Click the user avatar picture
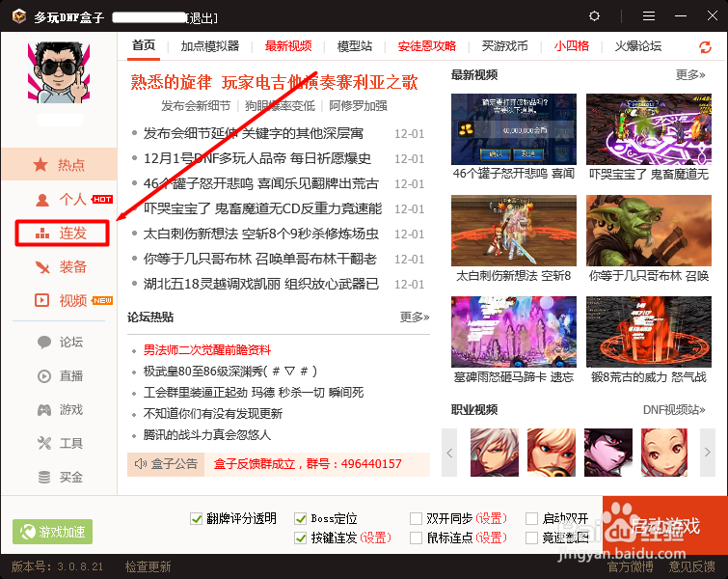The image size is (728, 579). (x=59, y=72)
